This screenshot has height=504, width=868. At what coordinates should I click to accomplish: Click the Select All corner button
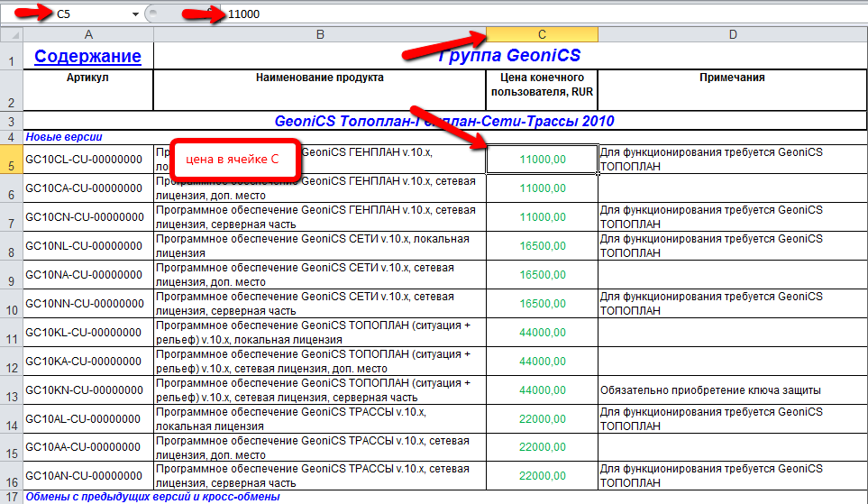(x=12, y=34)
